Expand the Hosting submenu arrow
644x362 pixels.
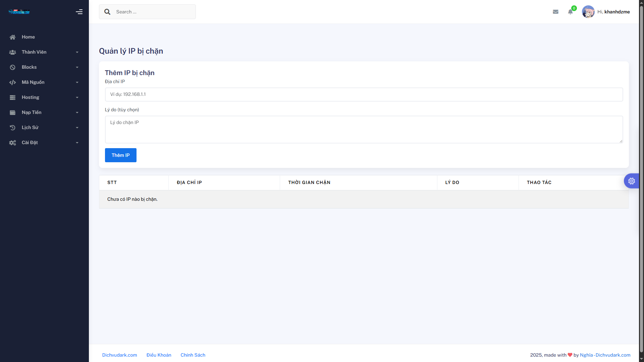pyautogui.click(x=77, y=98)
